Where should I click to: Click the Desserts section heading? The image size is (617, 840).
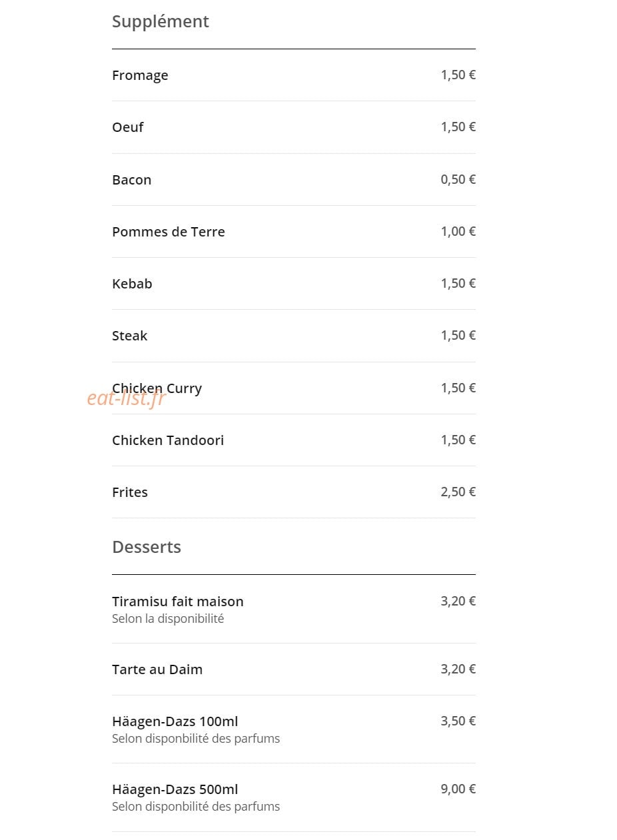click(147, 547)
